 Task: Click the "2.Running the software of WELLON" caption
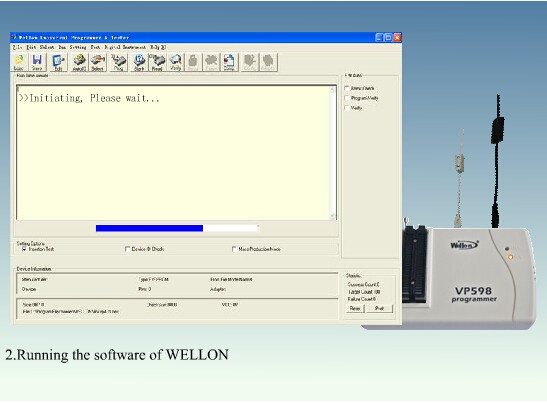(x=117, y=355)
